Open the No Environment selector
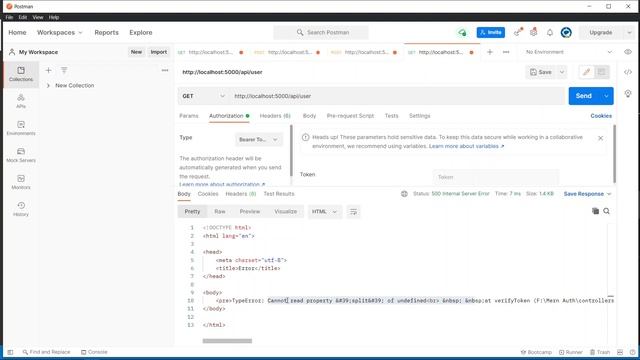Screen dimensions: 640x360 (569, 52)
